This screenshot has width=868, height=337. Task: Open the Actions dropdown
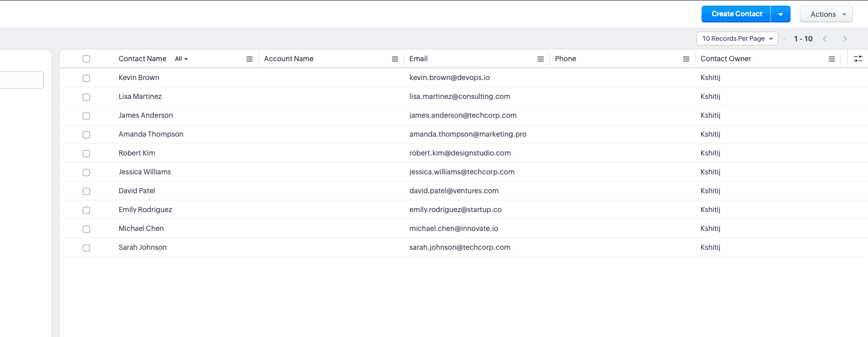826,14
